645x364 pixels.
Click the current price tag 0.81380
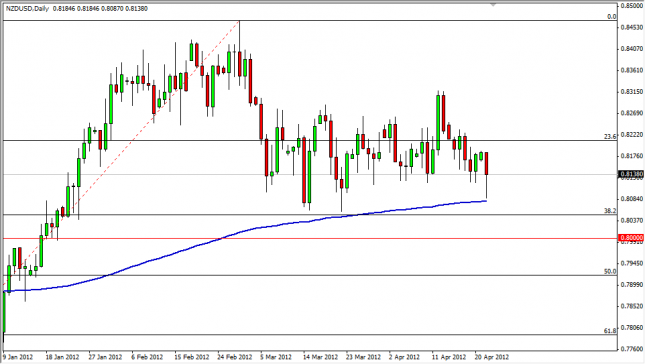tap(631, 174)
